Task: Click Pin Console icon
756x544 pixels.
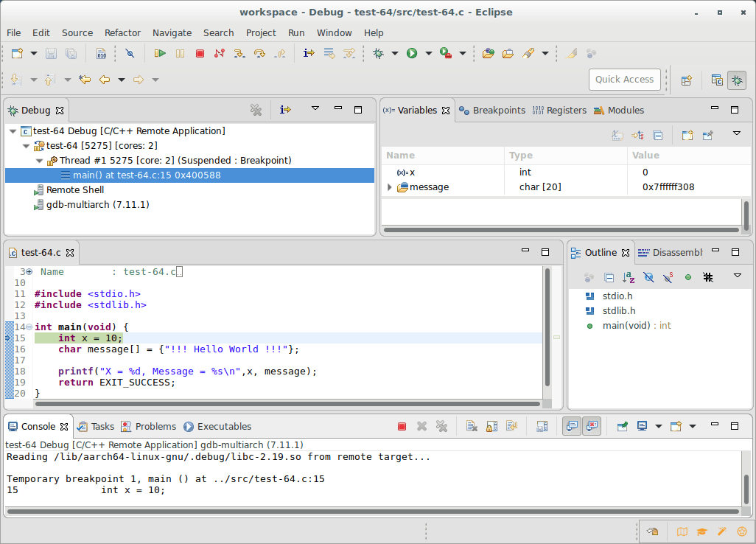Action: [623, 426]
